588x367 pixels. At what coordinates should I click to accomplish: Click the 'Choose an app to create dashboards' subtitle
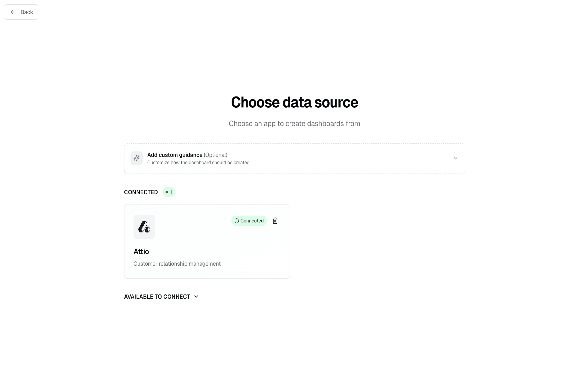(x=294, y=124)
